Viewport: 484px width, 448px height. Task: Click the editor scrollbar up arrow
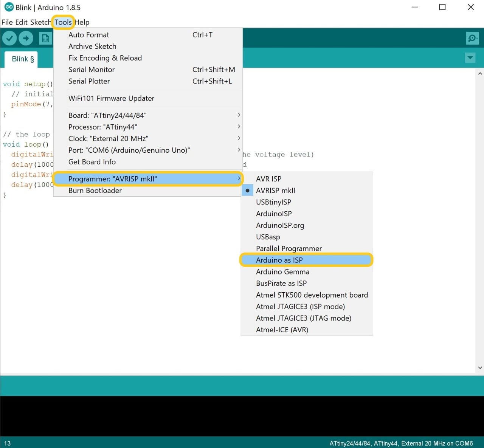[480, 74]
